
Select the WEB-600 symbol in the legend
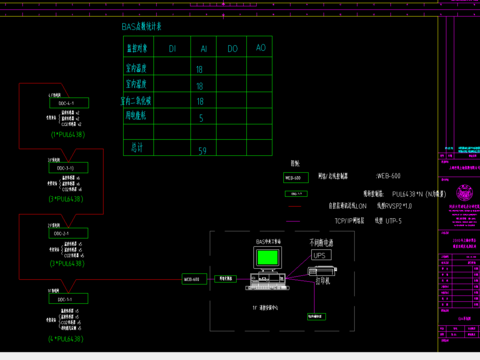click(296, 178)
